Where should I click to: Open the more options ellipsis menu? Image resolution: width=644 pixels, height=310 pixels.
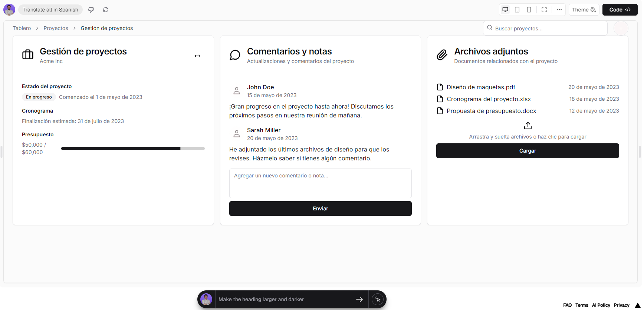click(559, 10)
